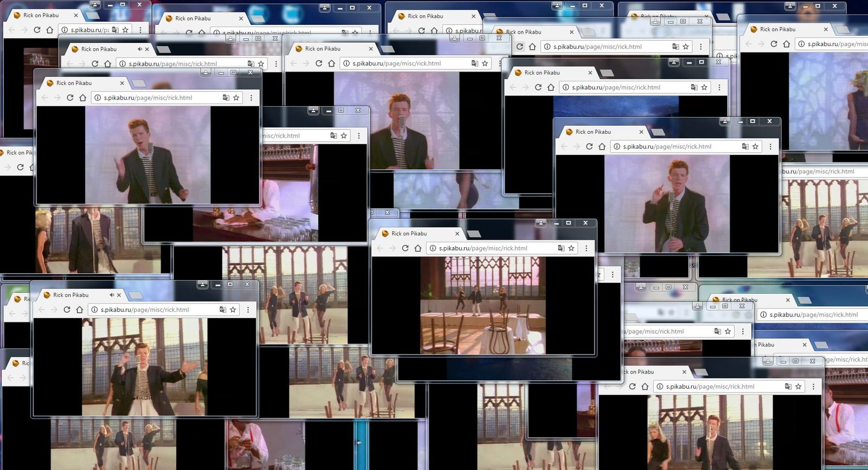Reload the window where Rick spreads both arms wide
This screenshot has width=868, height=470.
(x=67, y=310)
